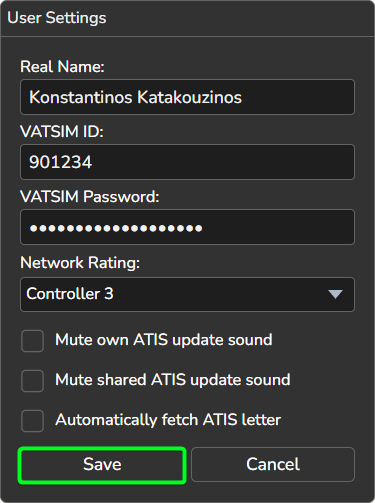Focus the Real Name input field
This screenshot has width=375, height=503.
(x=187, y=97)
